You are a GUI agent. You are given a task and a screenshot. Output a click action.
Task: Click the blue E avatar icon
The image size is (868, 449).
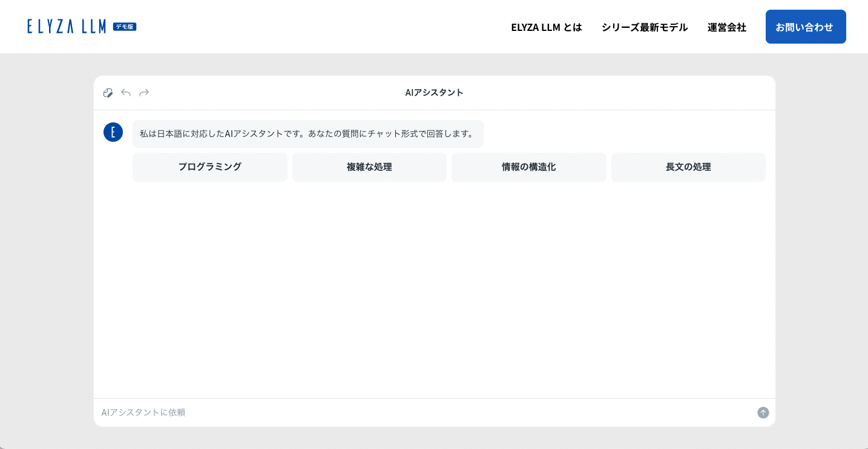(x=113, y=132)
